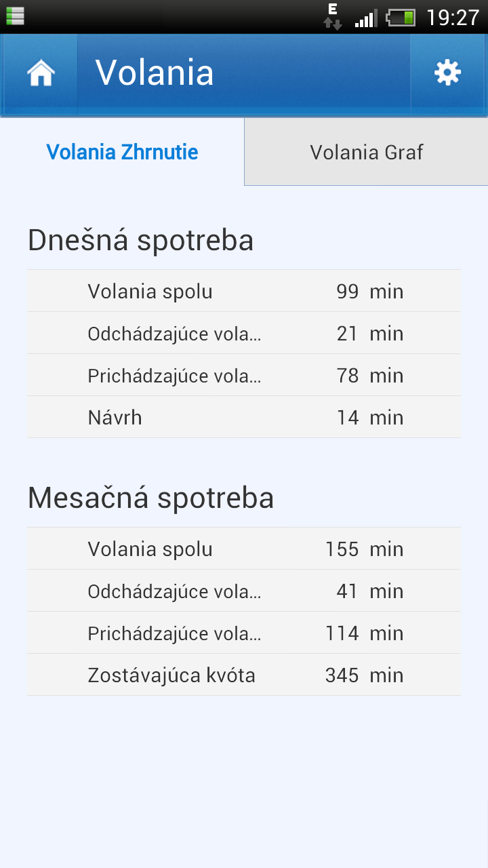
Task: Tap the Volania header title
Action: [x=155, y=73]
